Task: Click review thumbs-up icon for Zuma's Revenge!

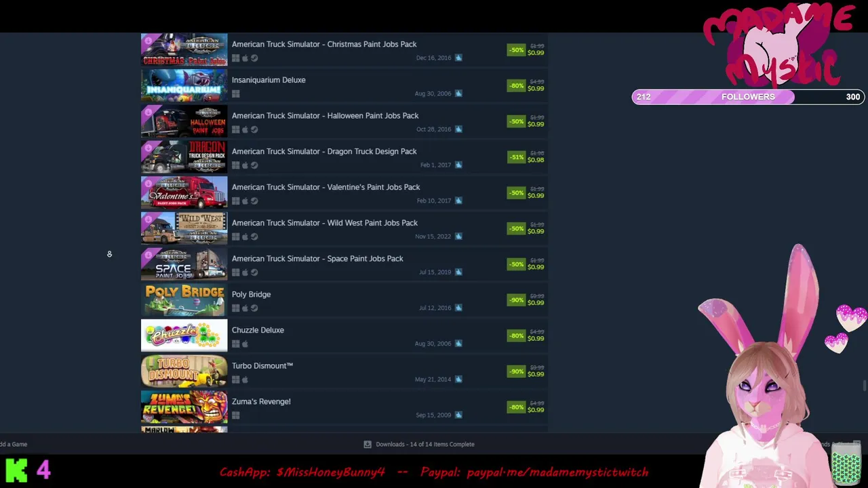Action: (458, 415)
